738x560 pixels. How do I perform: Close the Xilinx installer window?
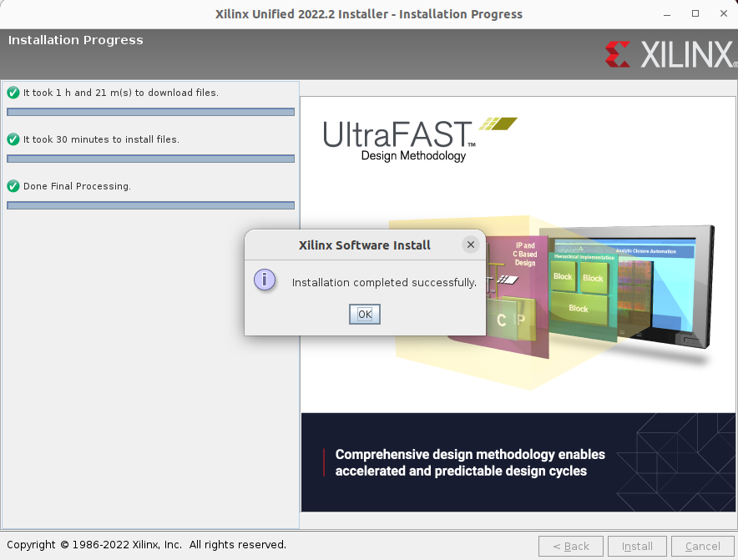[x=724, y=13]
